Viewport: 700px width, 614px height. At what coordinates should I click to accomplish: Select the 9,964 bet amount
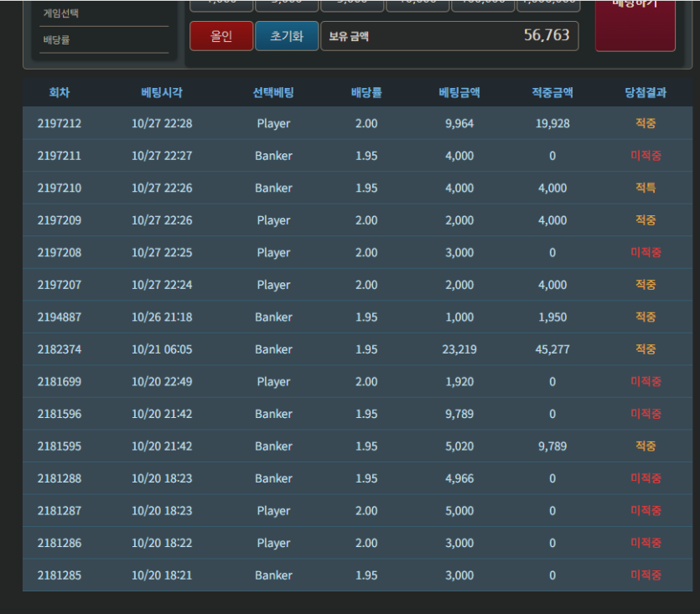459,123
